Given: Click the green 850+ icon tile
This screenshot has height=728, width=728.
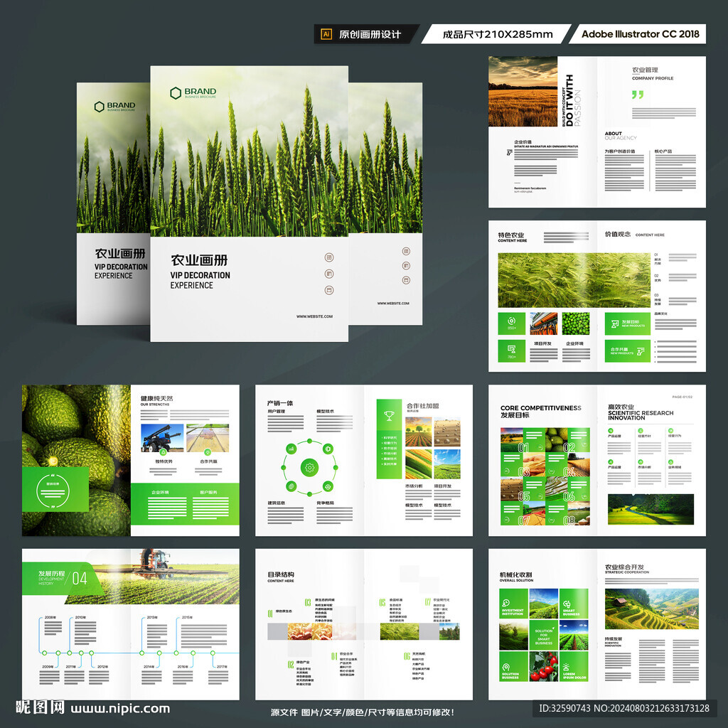Looking at the screenshot, I should point(512,323).
